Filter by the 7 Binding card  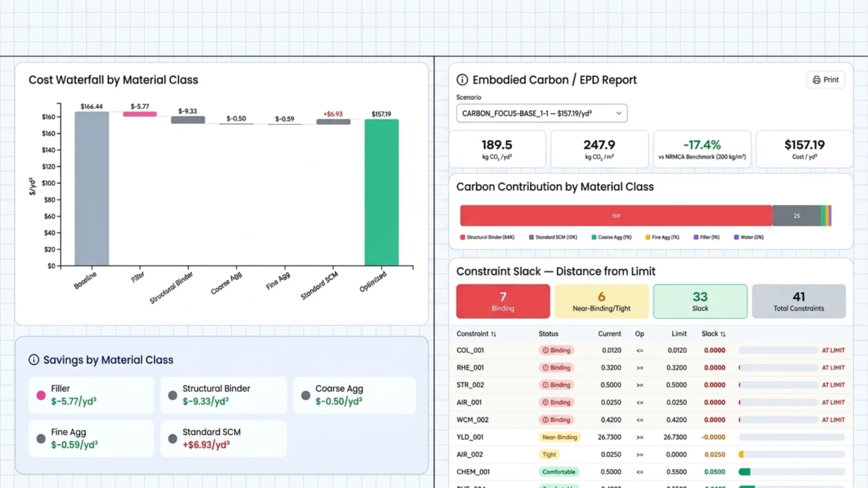pyautogui.click(x=503, y=301)
